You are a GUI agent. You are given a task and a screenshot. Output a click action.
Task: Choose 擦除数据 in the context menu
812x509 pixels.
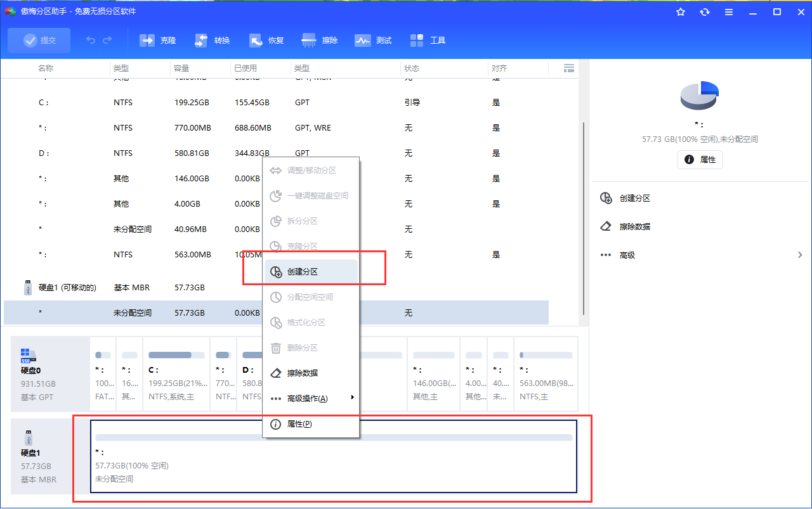311,373
